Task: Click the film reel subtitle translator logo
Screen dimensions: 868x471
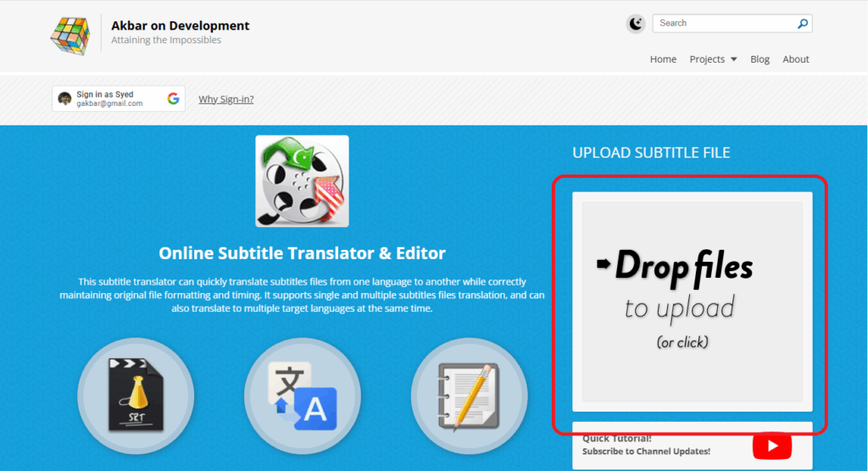Action: coord(302,180)
